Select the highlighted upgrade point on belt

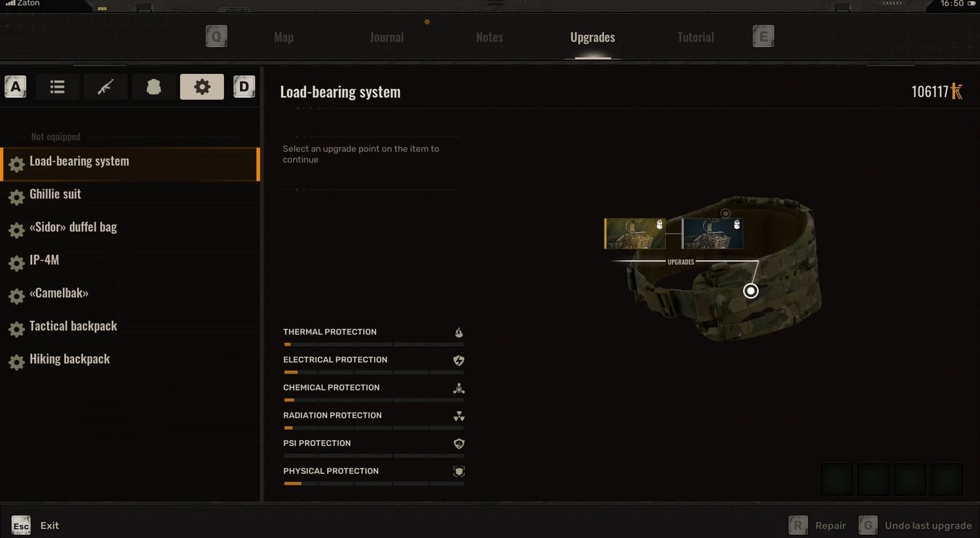750,291
